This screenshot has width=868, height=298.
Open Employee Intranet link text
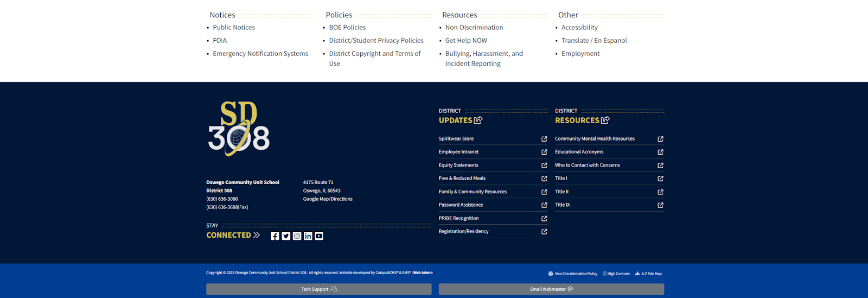459,152
